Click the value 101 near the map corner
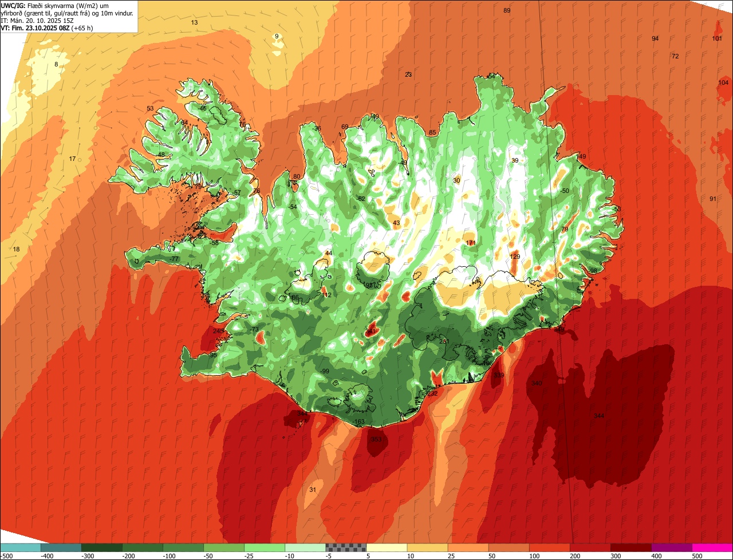This screenshot has width=733, height=560. click(717, 38)
